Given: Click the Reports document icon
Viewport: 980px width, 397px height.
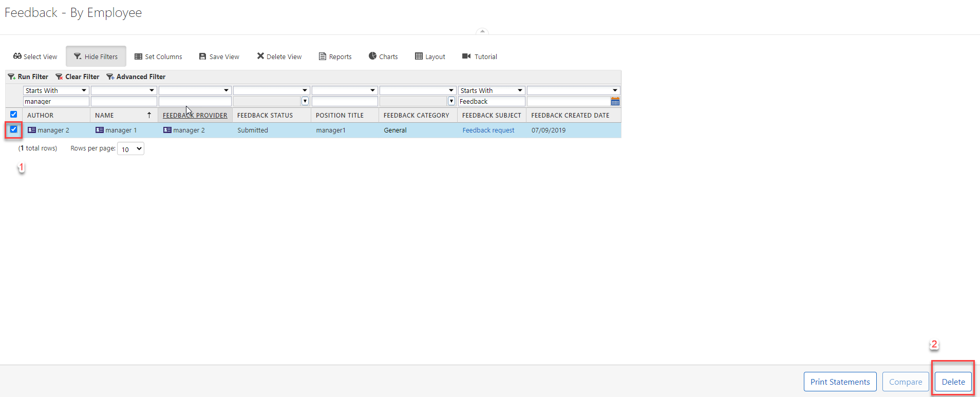Looking at the screenshot, I should [323, 56].
